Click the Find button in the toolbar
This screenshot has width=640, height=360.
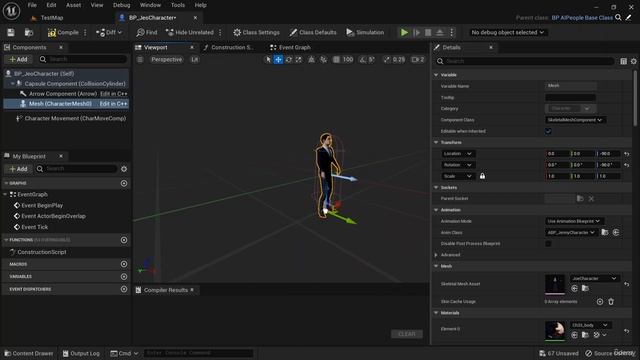pyautogui.click(x=147, y=32)
